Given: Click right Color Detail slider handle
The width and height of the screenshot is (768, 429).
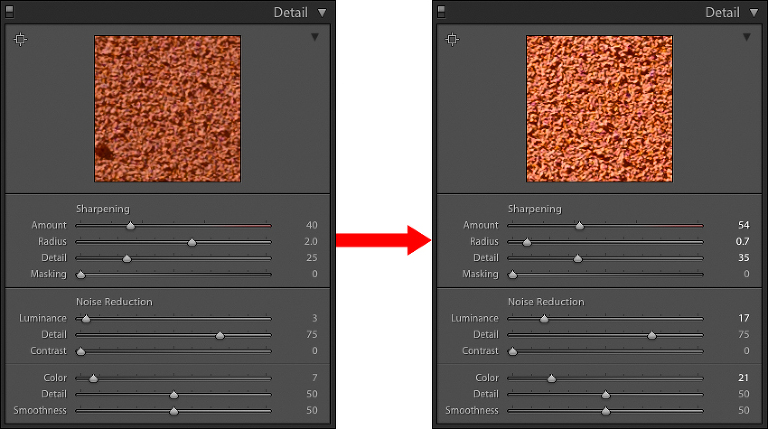Looking at the screenshot, I should [x=606, y=395].
